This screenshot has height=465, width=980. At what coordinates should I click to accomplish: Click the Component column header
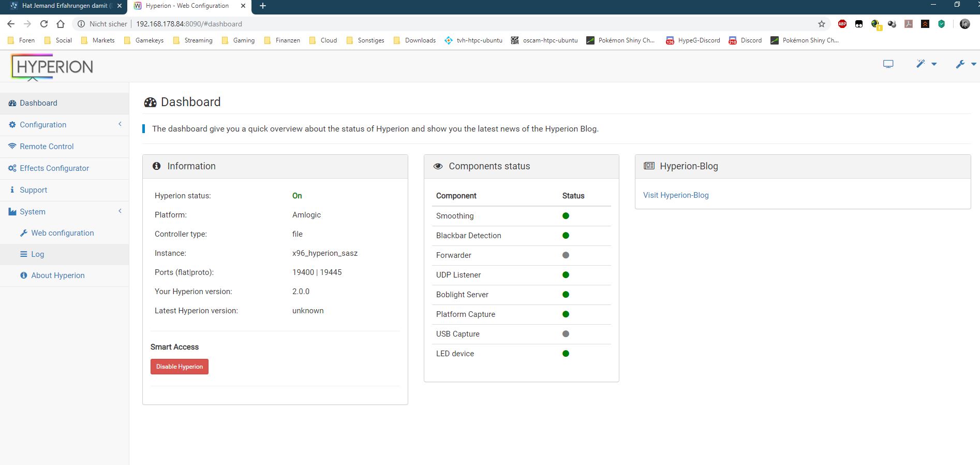click(456, 196)
